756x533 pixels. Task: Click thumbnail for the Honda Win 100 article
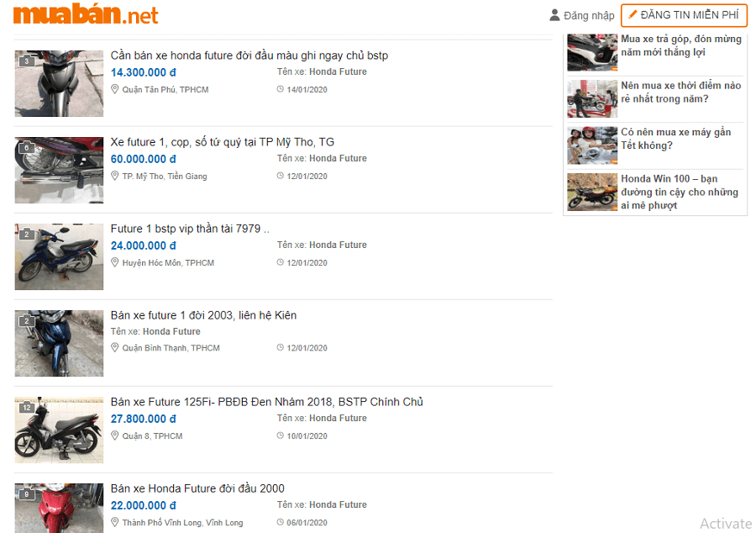[x=592, y=192]
